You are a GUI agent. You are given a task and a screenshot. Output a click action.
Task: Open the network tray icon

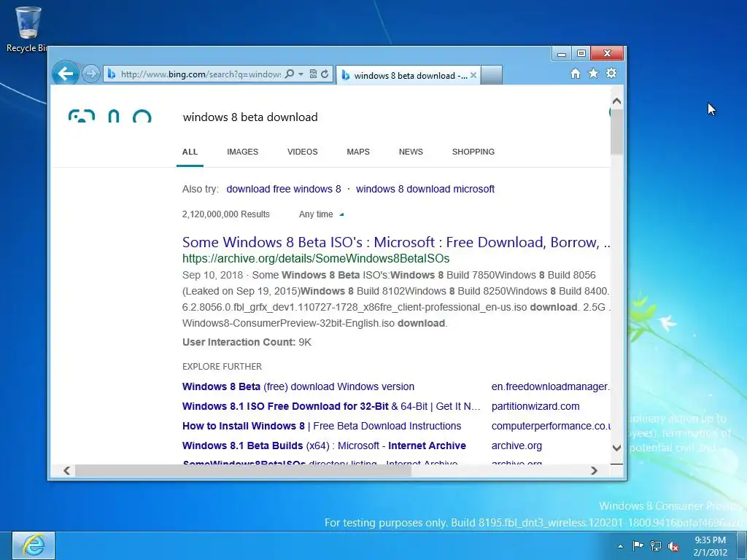click(x=656, y=545)
